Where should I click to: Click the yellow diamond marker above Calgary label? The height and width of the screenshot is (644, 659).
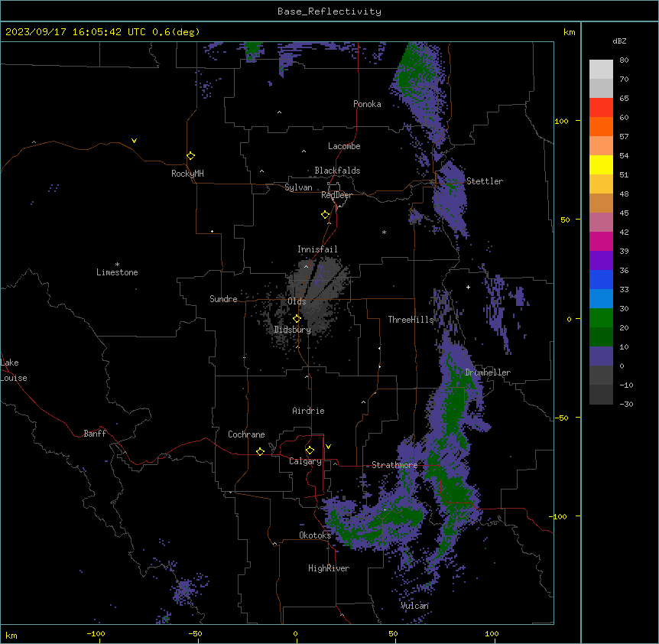click(x=310, y=450)
